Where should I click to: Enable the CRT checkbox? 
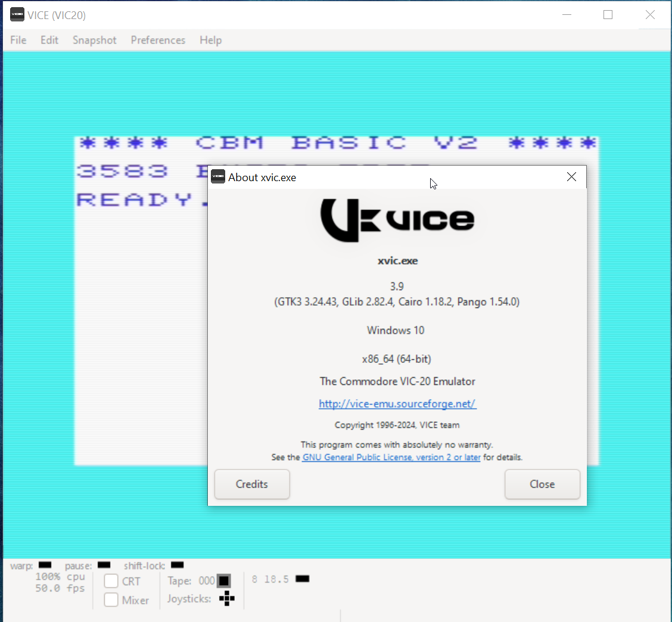coord(111,581)
